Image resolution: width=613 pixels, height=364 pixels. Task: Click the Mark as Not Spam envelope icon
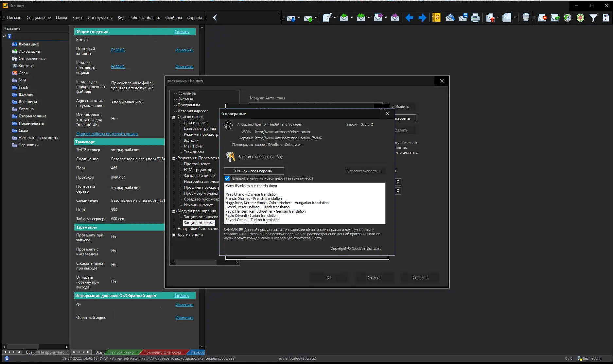(555, 18)
